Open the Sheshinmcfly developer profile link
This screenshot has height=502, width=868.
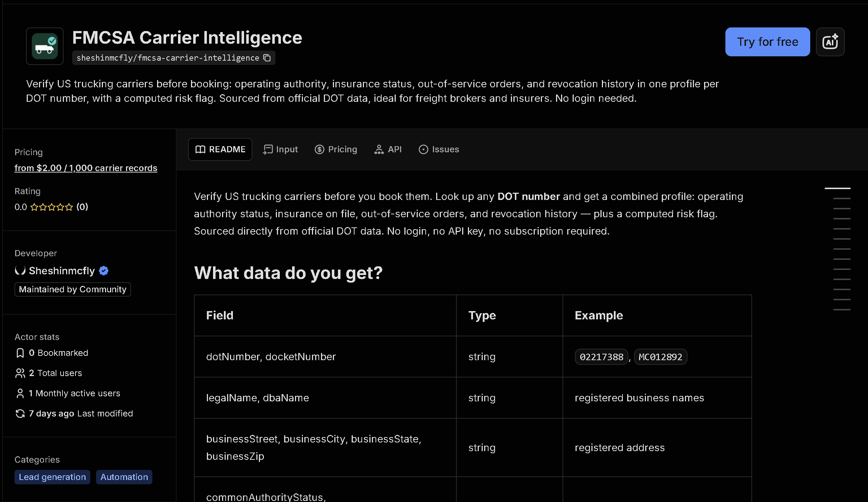[62, 271]
